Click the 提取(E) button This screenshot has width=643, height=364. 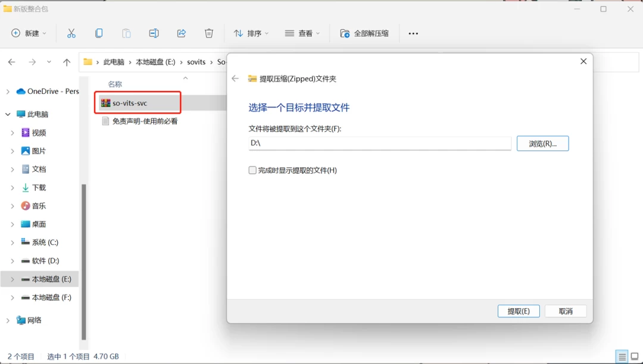(x=519, y=311)
